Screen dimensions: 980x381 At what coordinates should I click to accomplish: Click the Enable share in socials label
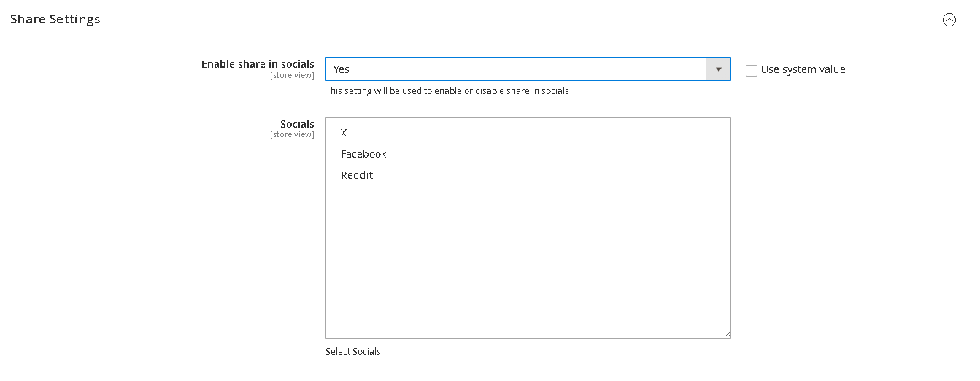258,64
